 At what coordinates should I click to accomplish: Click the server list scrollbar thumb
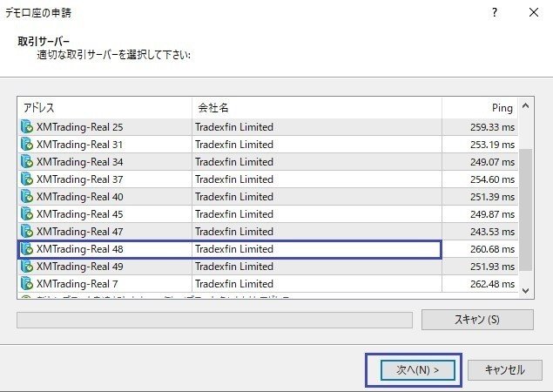(525, 210)
